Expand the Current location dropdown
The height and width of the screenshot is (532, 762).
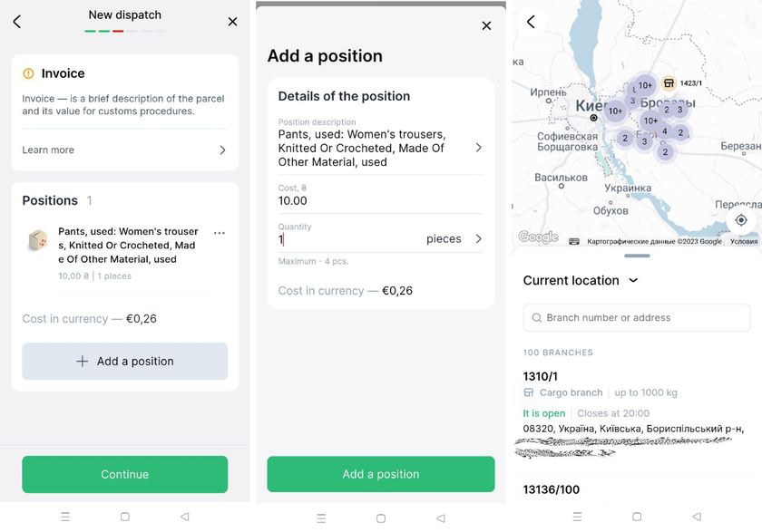coord(633,281)
